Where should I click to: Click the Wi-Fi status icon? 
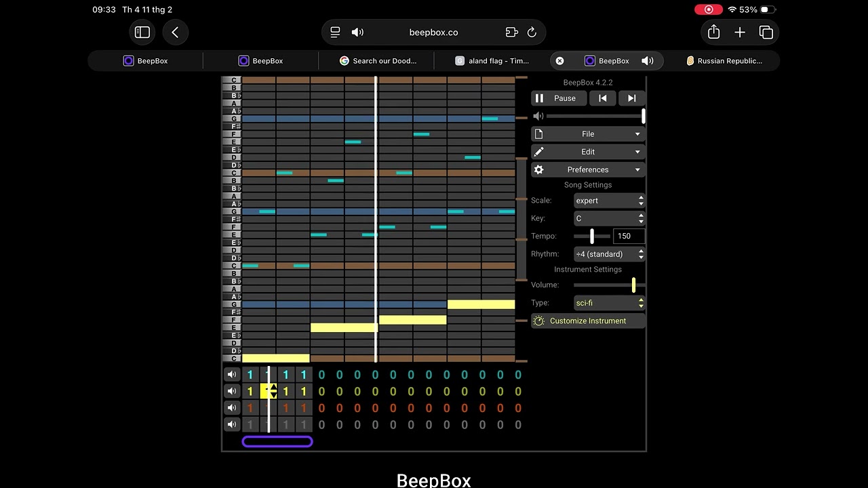click(x=732, y=9)
